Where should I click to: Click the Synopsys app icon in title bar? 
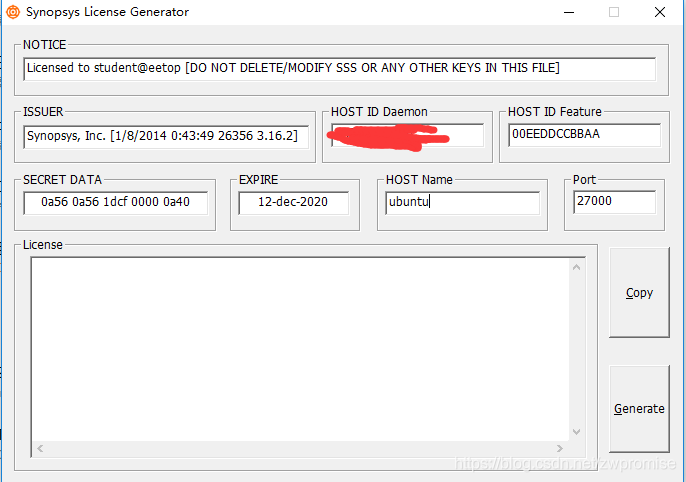pos(13,12)
